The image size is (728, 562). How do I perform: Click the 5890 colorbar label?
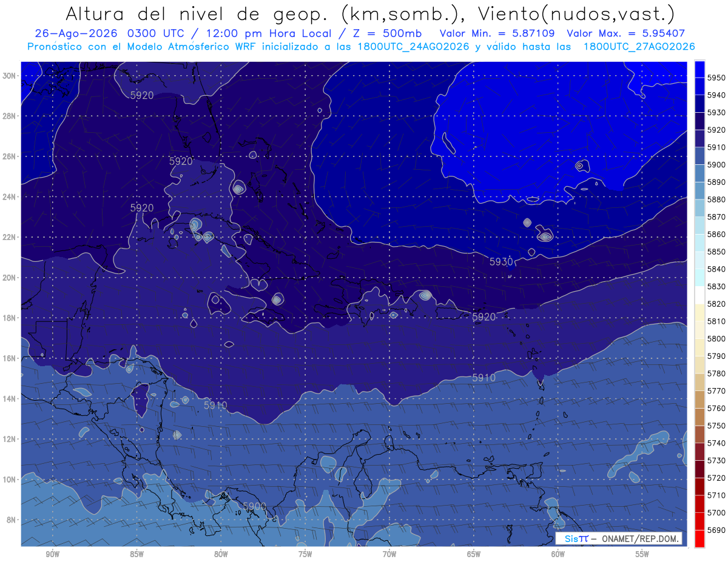click(716, 182)
